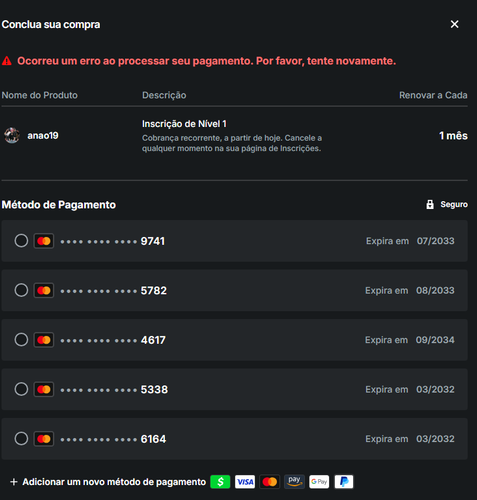Screen dimensions: 477x500
Task: Choose the Amazon Pay icon
Action: click(294, 482)
